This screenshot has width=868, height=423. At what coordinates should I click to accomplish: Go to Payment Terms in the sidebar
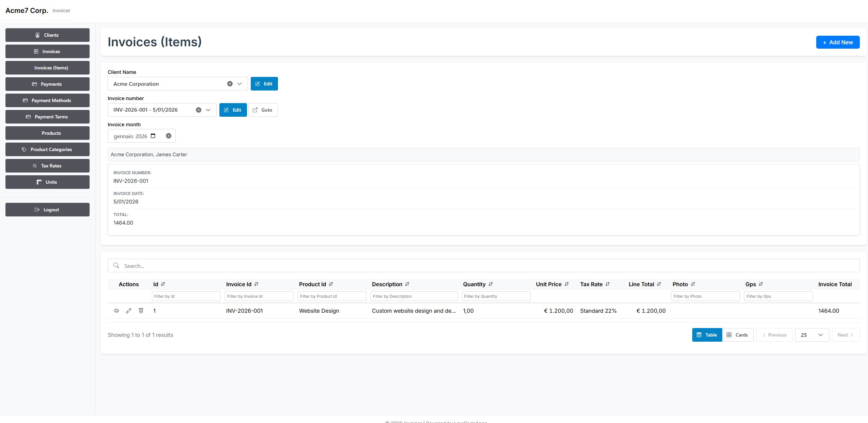47,117
